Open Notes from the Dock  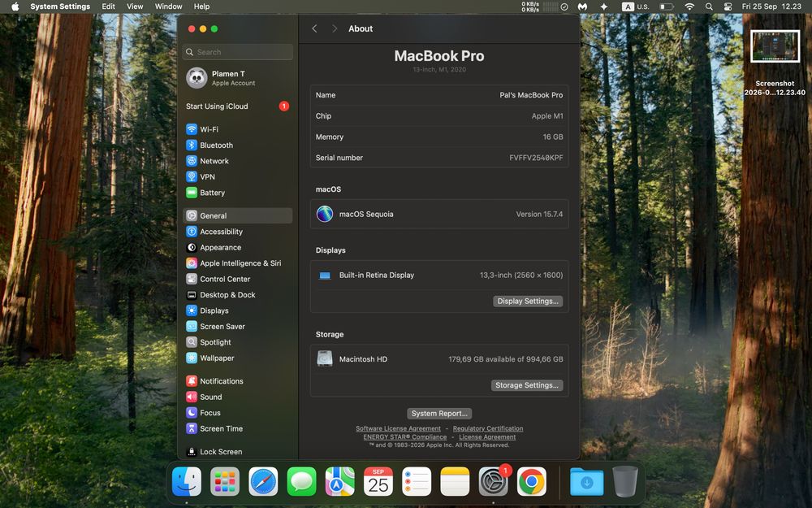coord(455,481)
